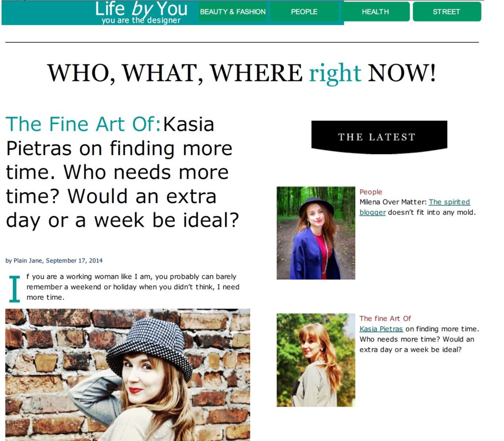Image resolution: width=504 pixels, height=441 pixels.
Task: Open Kasia Pietras sidebar thumbnail photo
Action: [315, 360]
